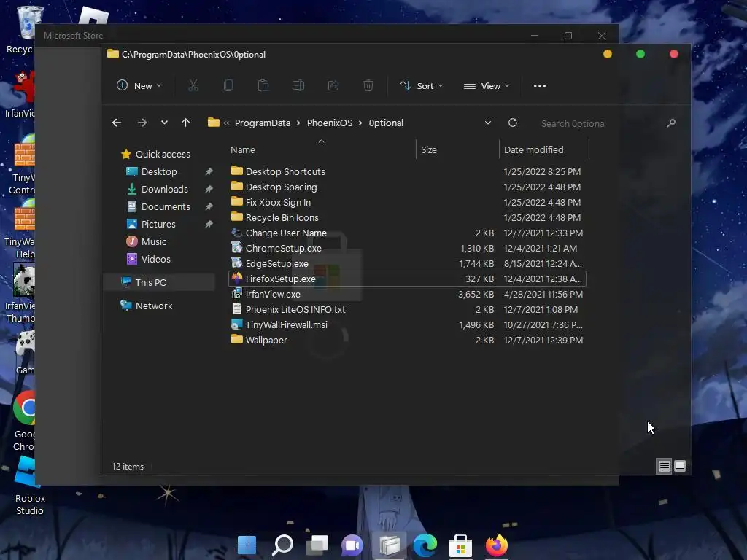Refresh the Optional folder view

[513, 122]
